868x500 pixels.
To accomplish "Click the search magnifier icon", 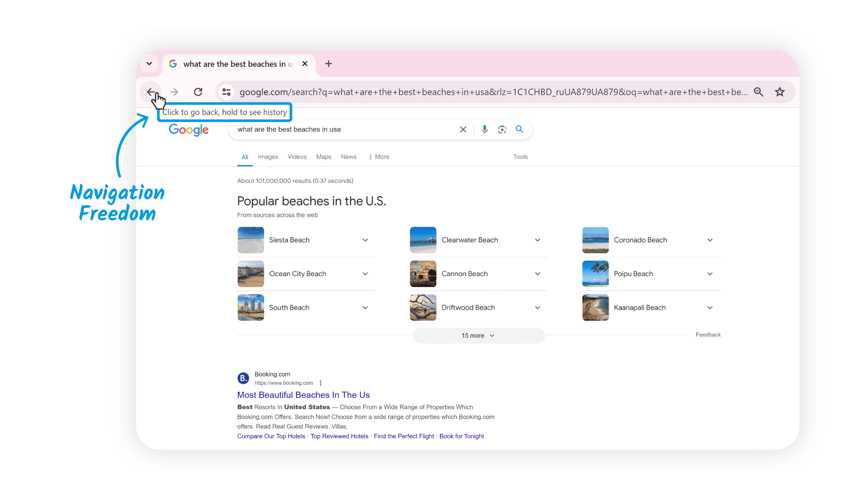I will coord(519,129).
